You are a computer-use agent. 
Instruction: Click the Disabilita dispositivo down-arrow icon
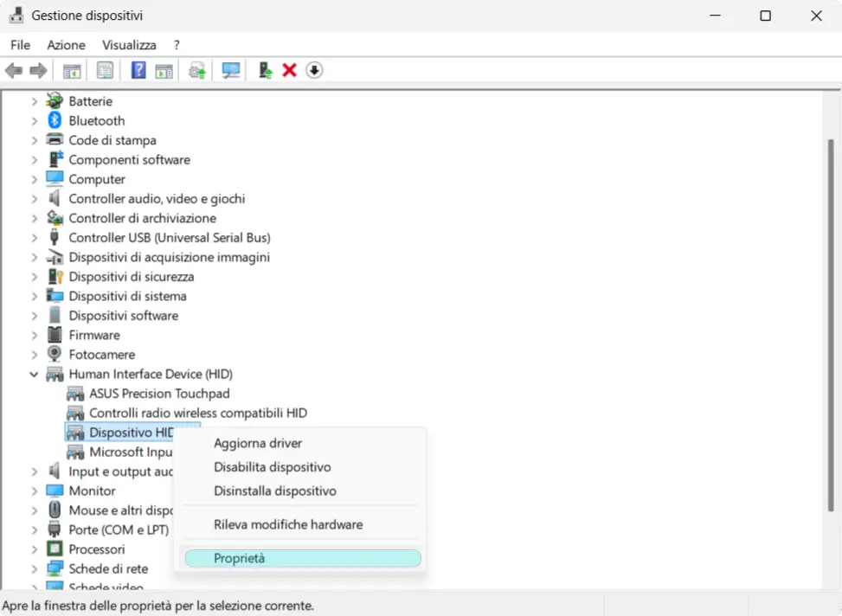coord(314,70)
